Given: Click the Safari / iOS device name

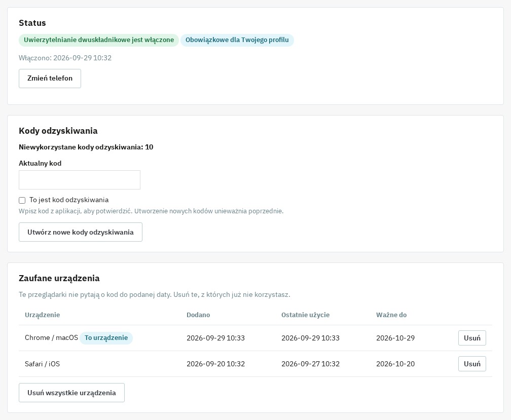Looking at the screenshot, I should coord(43,364).
